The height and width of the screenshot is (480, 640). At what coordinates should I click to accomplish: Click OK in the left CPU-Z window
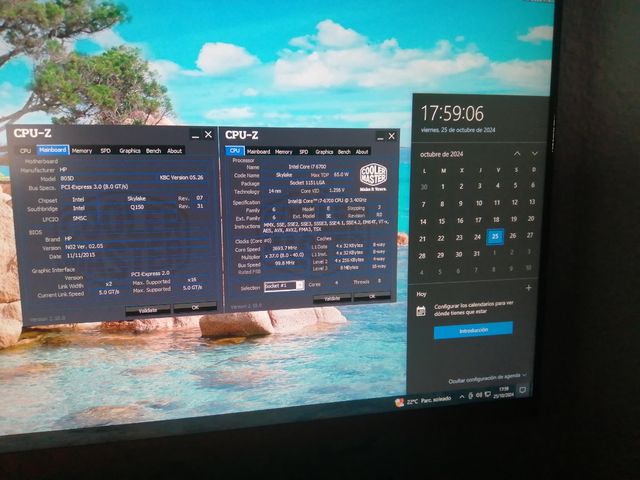click(195, 307)
